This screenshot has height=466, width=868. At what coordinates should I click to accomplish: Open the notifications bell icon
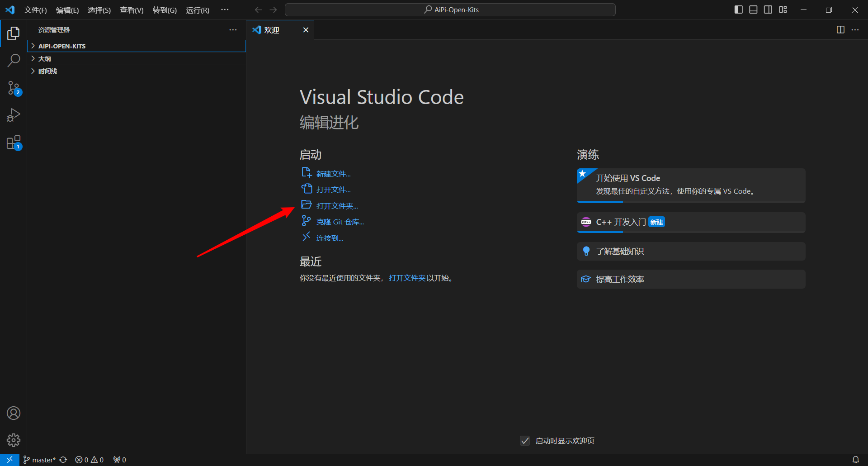coord(855,460)
